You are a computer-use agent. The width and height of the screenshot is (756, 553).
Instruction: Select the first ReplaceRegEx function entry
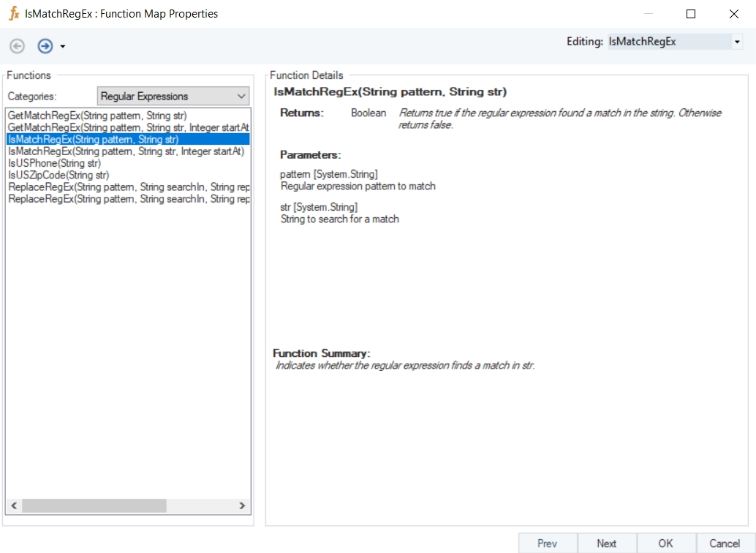(129, 187)
